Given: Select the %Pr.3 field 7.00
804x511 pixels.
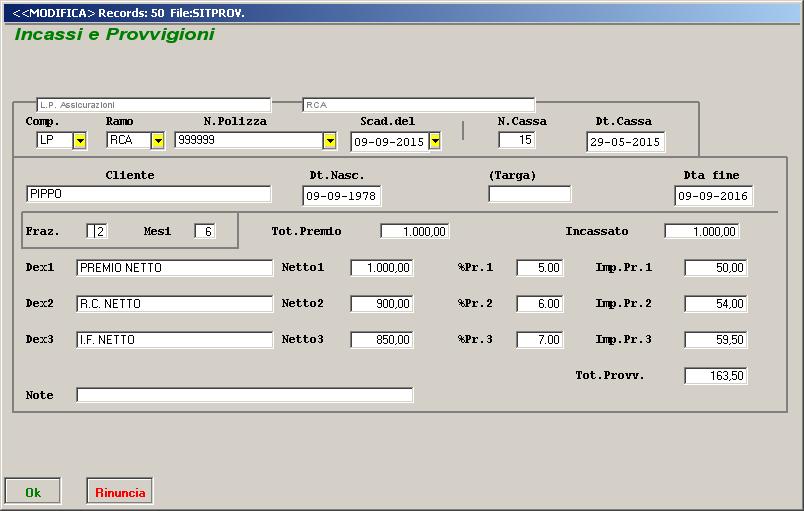Looking at the screenshot, I should (x=540, y=339).
